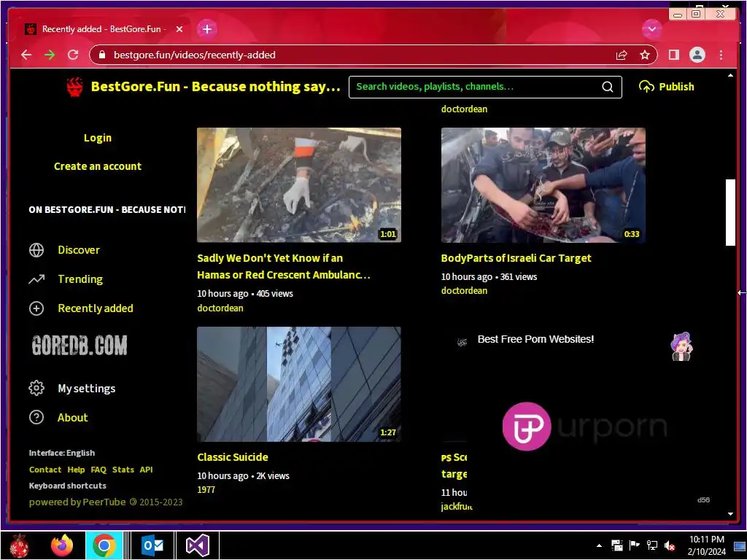Go back using the browser back arrow
The height and width of the screenshot is (560, 747).
[26, 55]
